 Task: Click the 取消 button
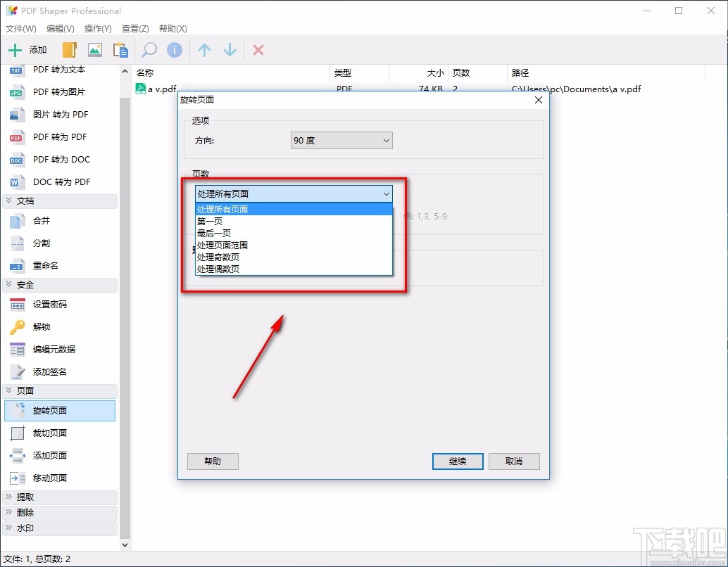[514, 461]
